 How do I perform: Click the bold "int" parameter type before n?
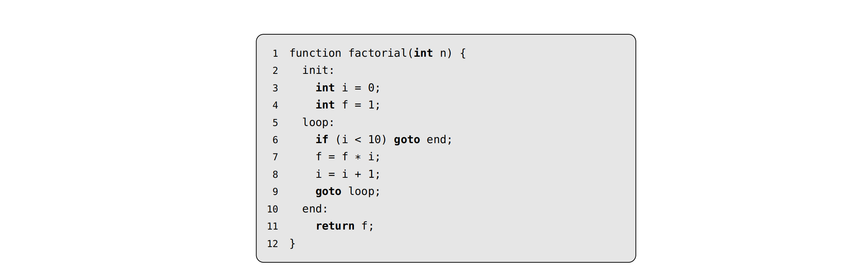423,53
